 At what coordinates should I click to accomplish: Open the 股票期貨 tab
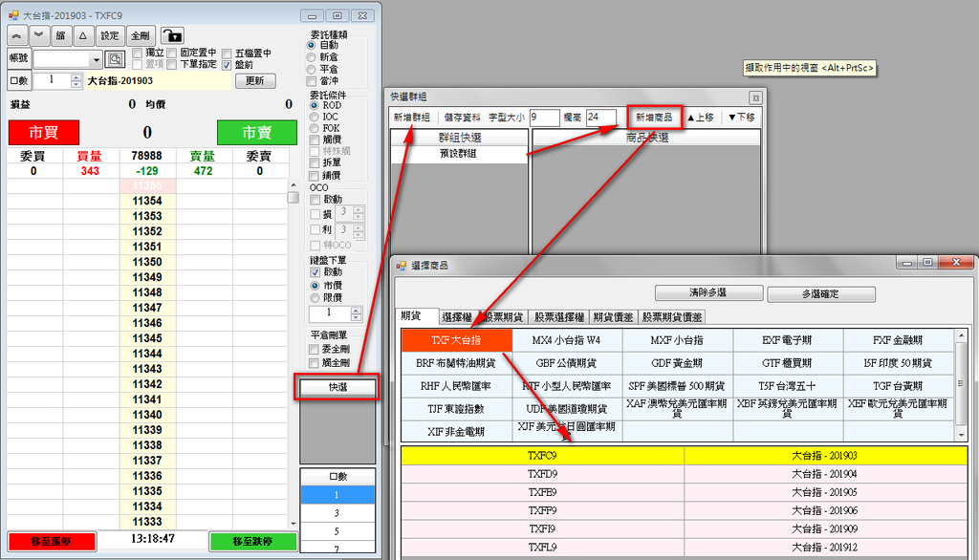[503, 317]
